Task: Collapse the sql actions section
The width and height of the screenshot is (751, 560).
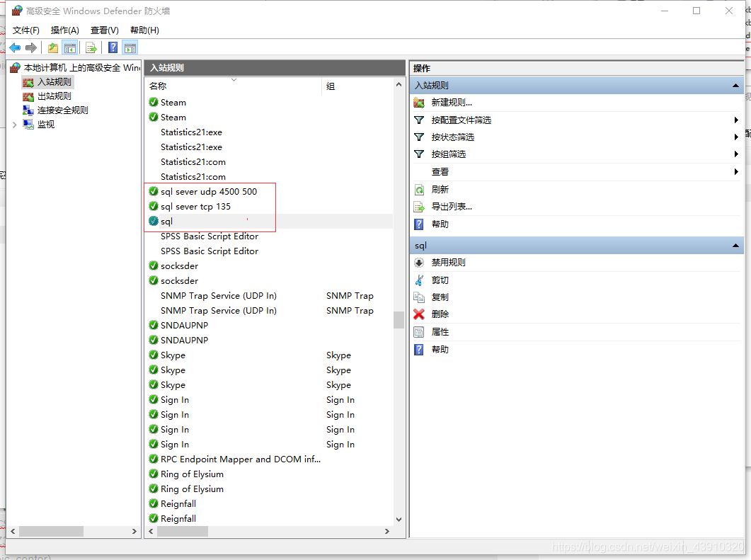Action: point(735,246)
